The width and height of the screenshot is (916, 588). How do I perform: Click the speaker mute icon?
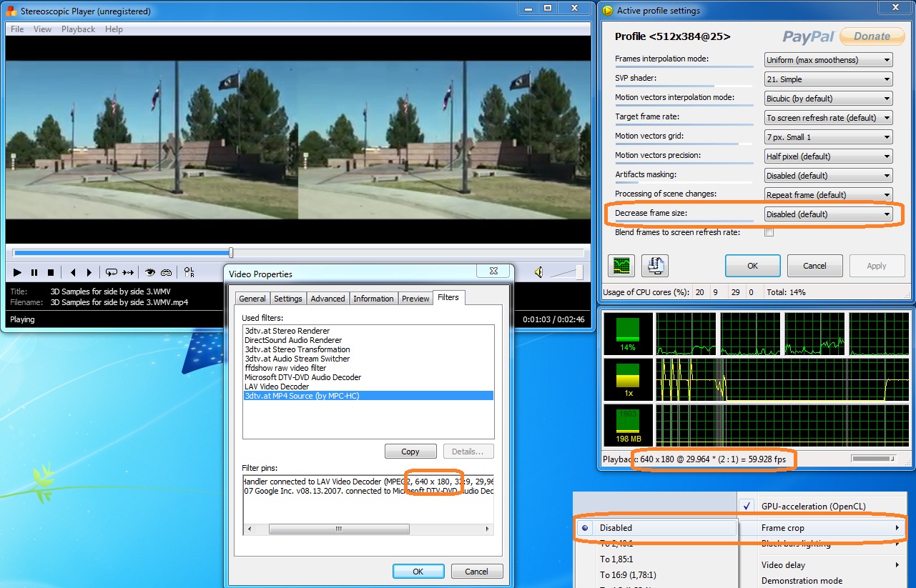(x=538, y=272)
